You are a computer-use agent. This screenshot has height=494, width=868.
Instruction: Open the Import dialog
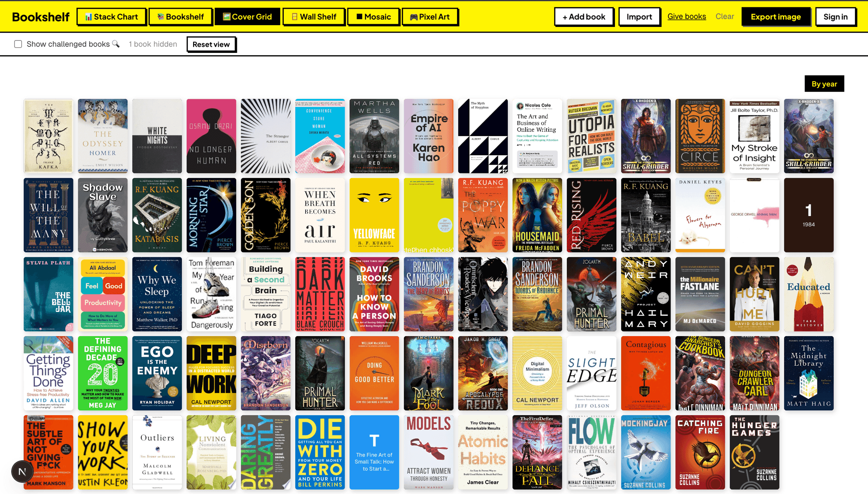click(639, 17)
